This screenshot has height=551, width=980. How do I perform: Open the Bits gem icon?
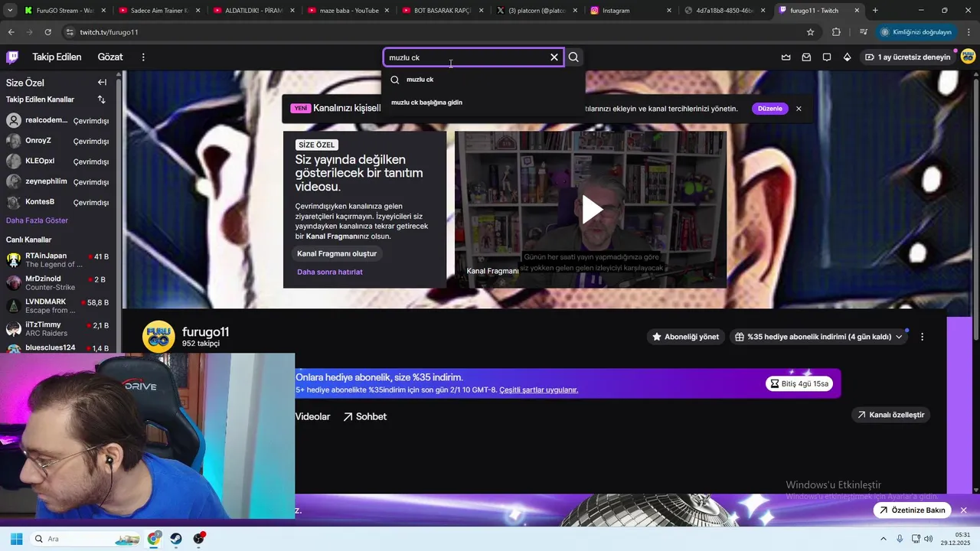(x=847, y=57)
